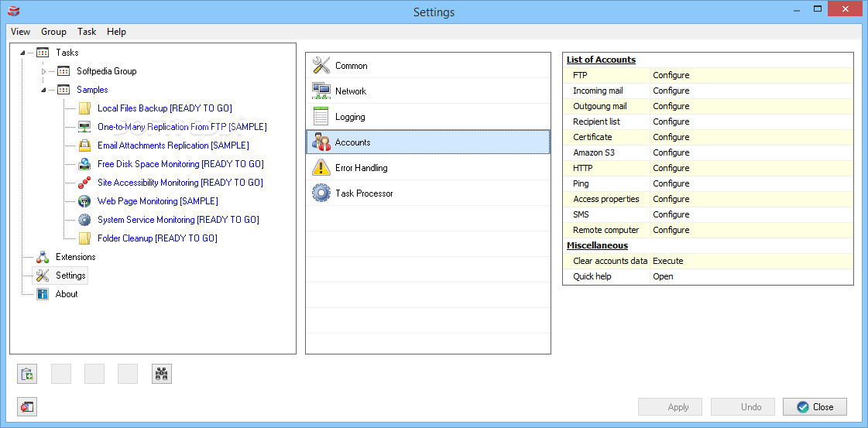Click the One-to-Many Replication FTP icon
This screenshot has width=868, height=428.
click(x=84, y=127)
